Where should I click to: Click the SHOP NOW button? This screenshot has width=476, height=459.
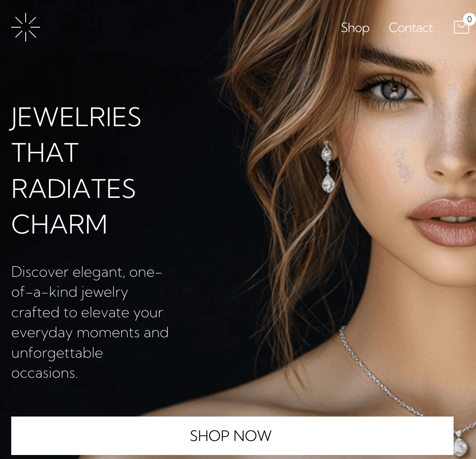click(x=232, y=436)
